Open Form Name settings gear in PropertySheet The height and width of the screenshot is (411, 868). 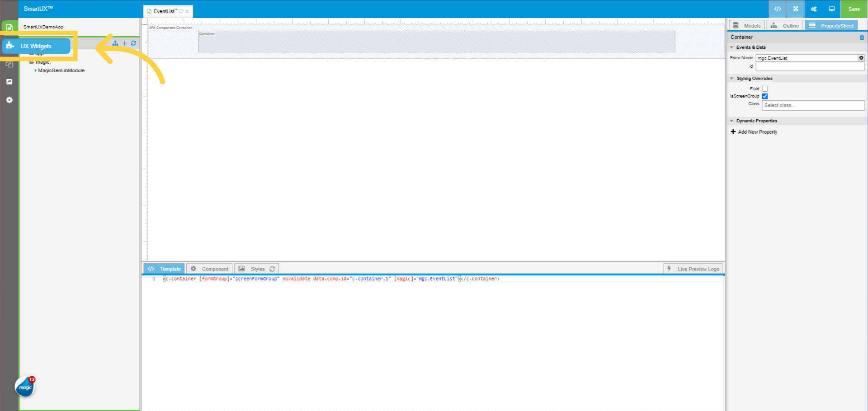click(x=861, y=58)
